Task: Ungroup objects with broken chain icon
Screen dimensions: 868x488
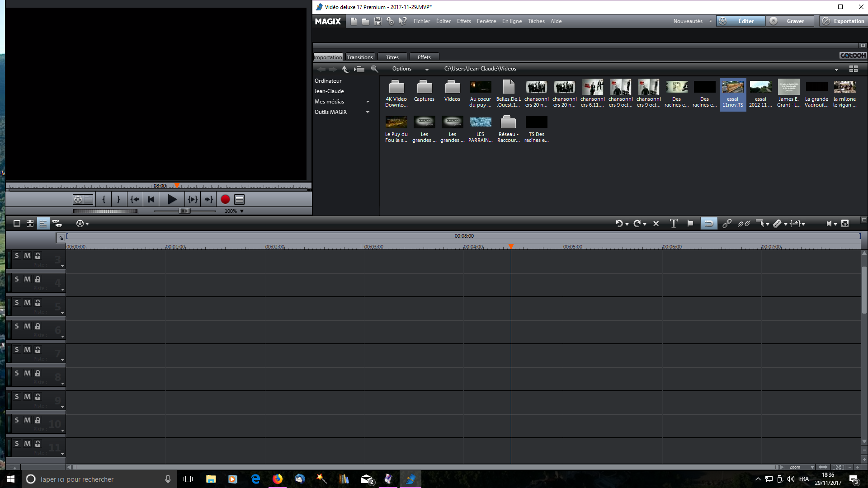Action: click(x=744, y=223)
